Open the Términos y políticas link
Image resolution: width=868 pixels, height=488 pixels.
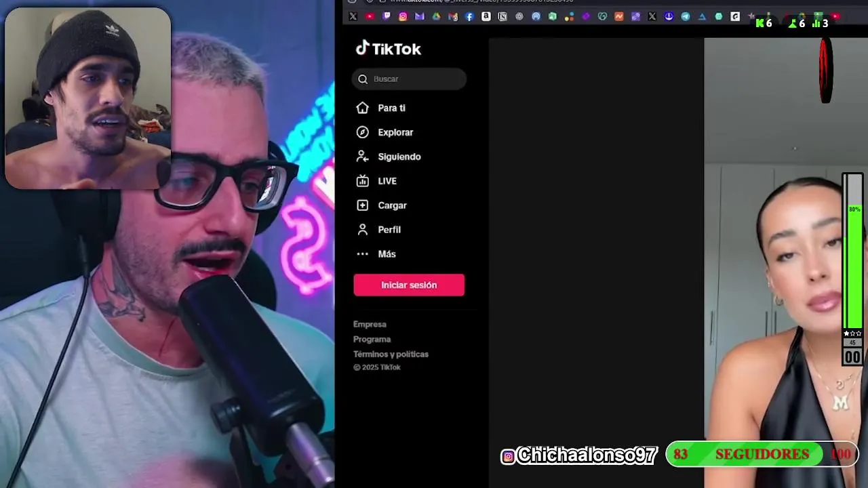391,354
